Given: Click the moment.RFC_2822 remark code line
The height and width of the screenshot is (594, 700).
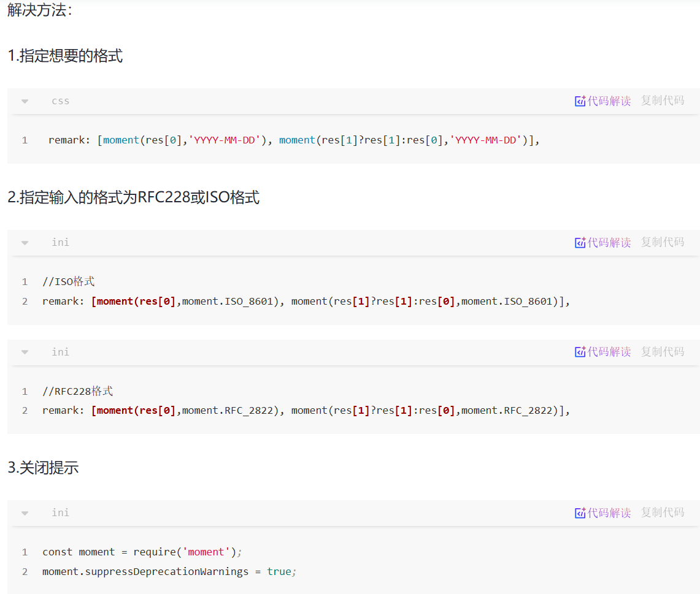Looking at the screenshot, I should tap(306, 410).
